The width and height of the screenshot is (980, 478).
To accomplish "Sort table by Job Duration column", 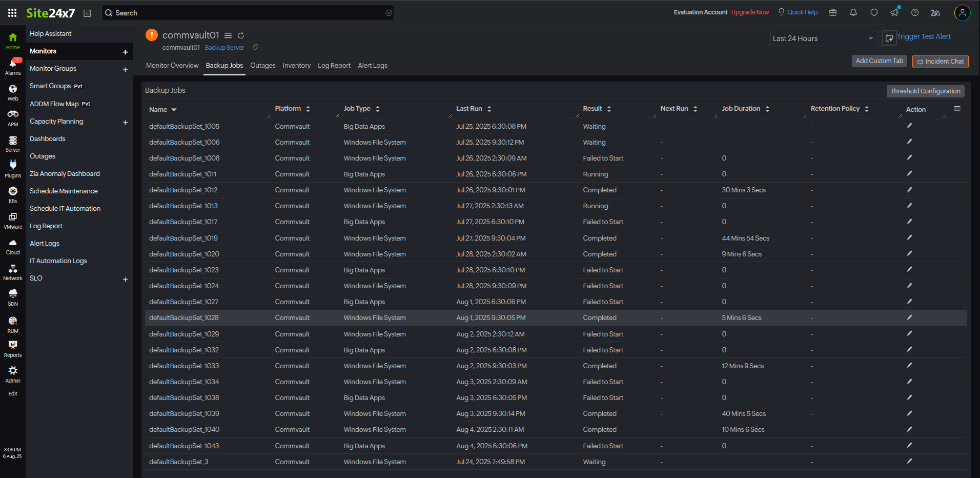I will click(x=767, y=109).
